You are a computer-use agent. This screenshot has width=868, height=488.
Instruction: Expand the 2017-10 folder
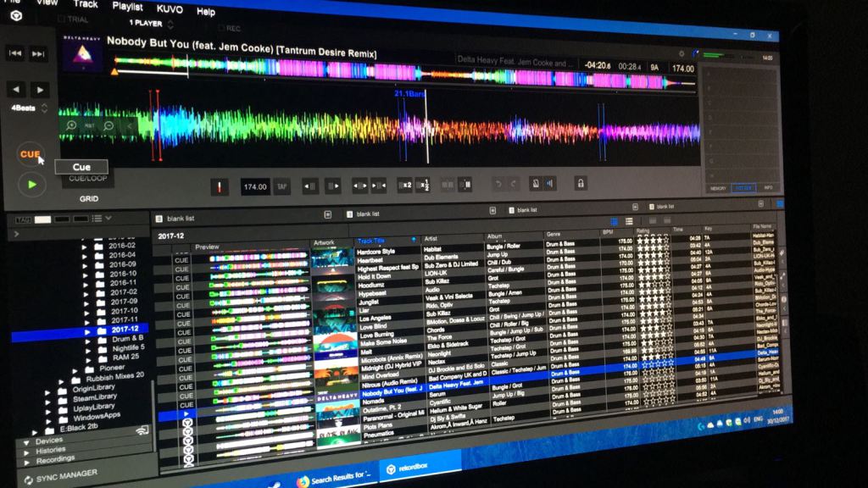(x=86, y=313)
